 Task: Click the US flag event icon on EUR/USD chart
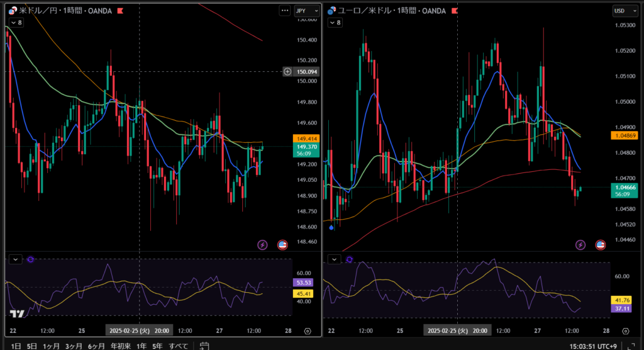click(x=601, y=244)
